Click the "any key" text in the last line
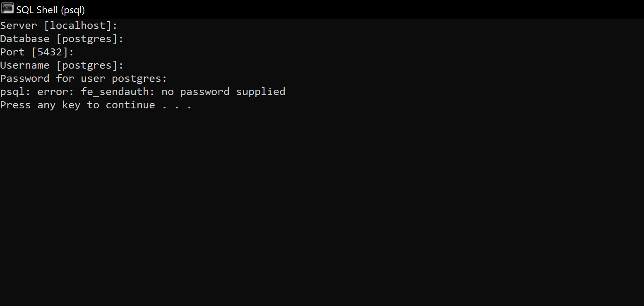Image resolution: width=644 pixels, height=306 pixels. (x=59, y=105)
